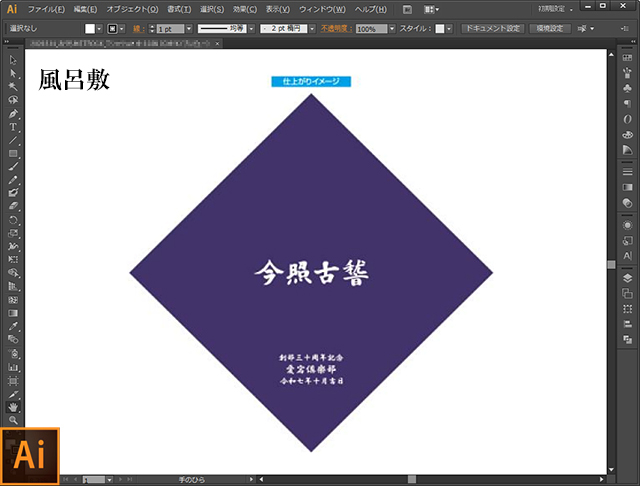
Task: Expand the stroke color dropdown arrow
Action: (122, 29)
